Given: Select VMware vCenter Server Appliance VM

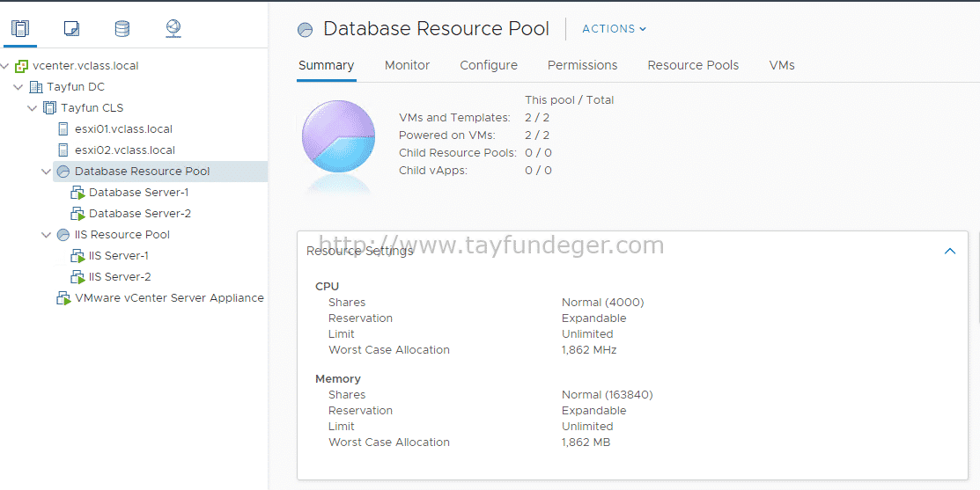Looking at the screenshot, I should tap(169, 298).
